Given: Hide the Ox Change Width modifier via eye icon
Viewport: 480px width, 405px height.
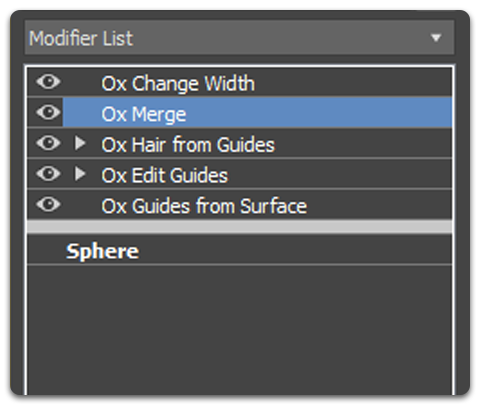Looking at the screenshot, I should pyautogui.click(x=48, y=82).
